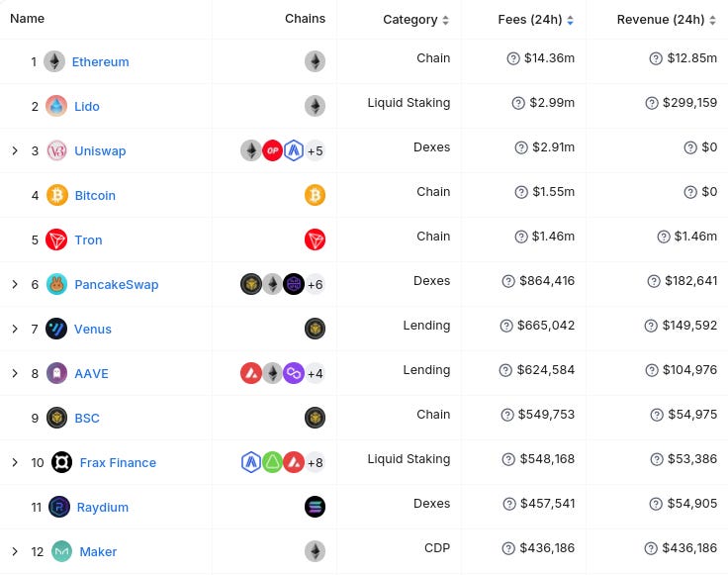Open the Uniswap protocol link
Screen dimensions: 728x575
[100, 151]
